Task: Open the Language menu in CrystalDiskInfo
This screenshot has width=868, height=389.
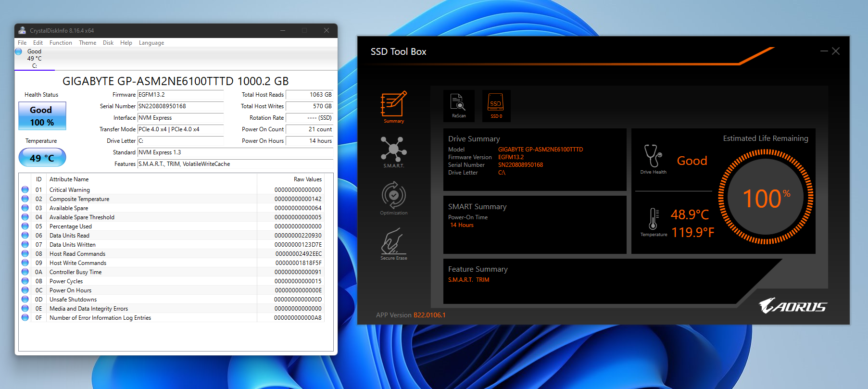Action: point(151,43)
